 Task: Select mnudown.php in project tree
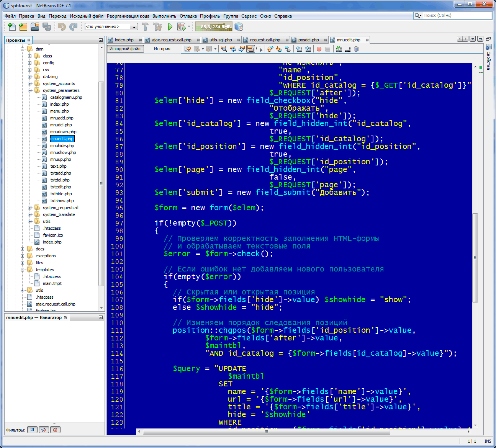(x=63, y=132)
